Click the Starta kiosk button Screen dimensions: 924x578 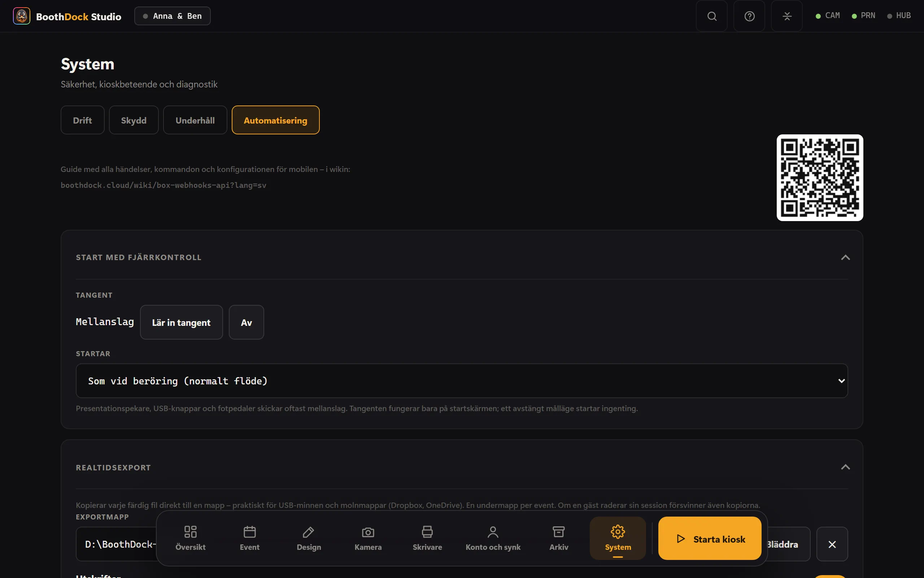[709, 538]
